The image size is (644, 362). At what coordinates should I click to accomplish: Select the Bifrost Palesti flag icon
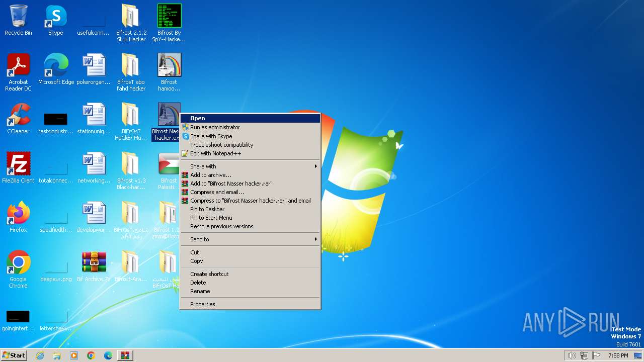168,170
